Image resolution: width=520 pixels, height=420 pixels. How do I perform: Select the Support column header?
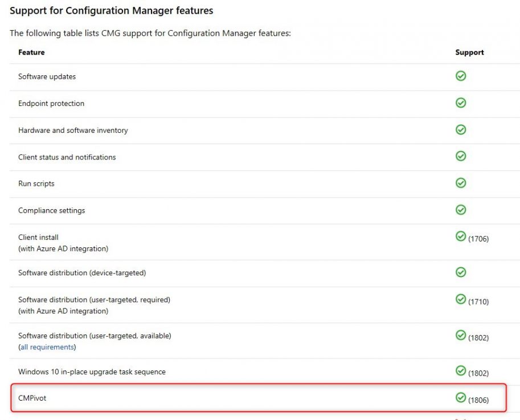469,52
